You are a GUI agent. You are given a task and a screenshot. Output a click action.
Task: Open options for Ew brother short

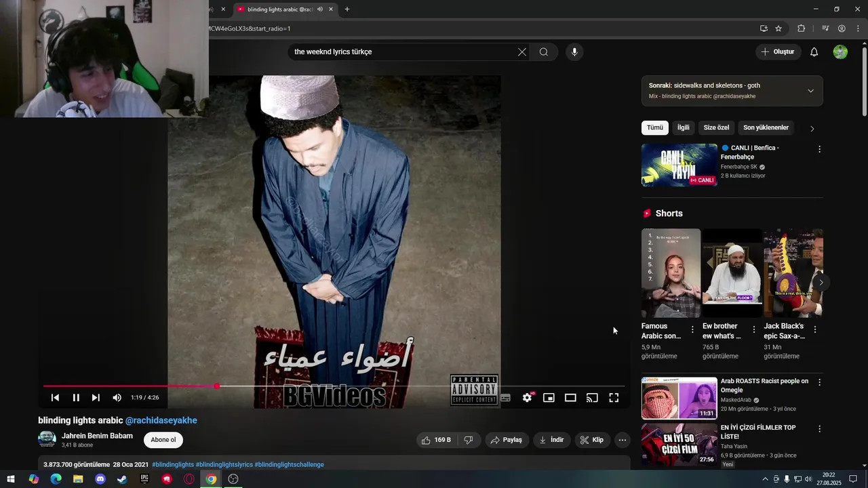pos(753,329)
